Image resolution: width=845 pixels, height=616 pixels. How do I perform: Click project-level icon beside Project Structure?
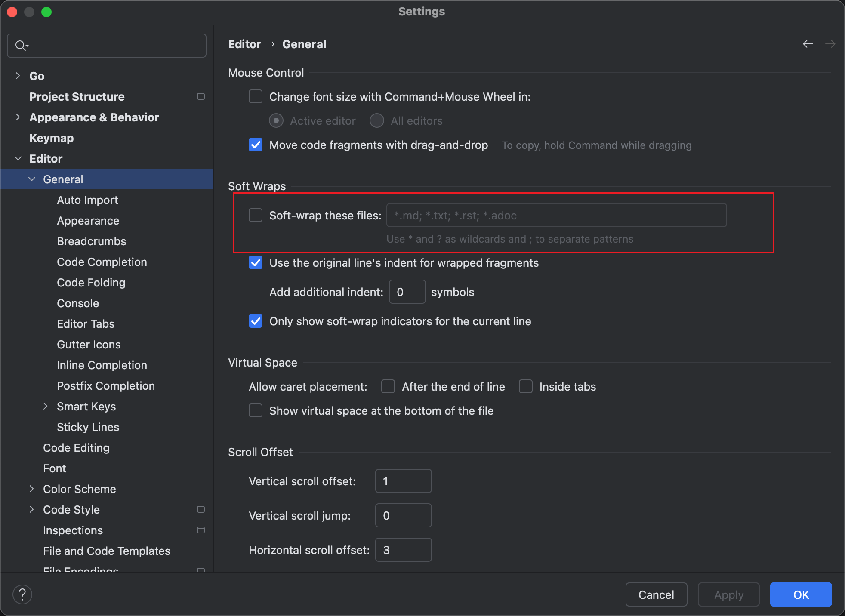[200, 96]
